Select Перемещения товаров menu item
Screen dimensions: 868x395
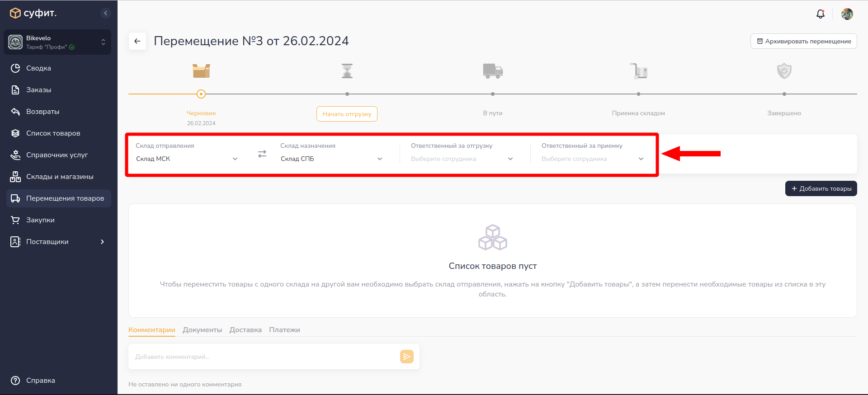click(x=59, y=198)
